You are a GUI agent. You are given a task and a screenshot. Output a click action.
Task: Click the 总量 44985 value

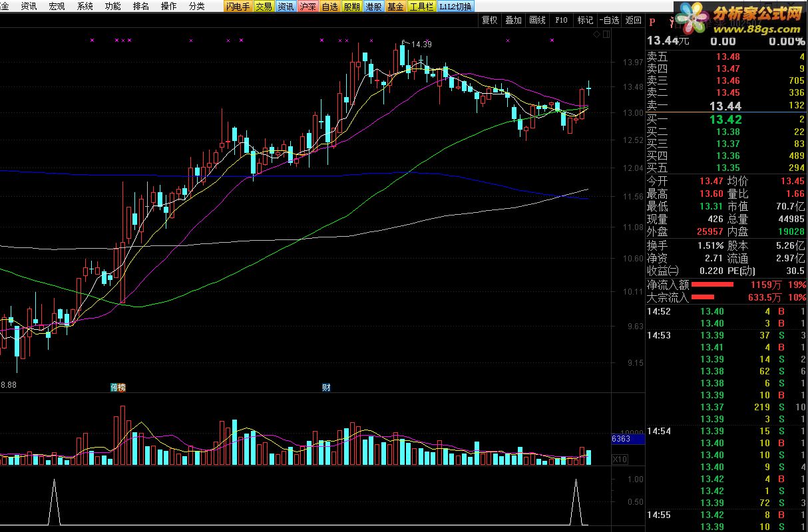click(x=791, y=219)
